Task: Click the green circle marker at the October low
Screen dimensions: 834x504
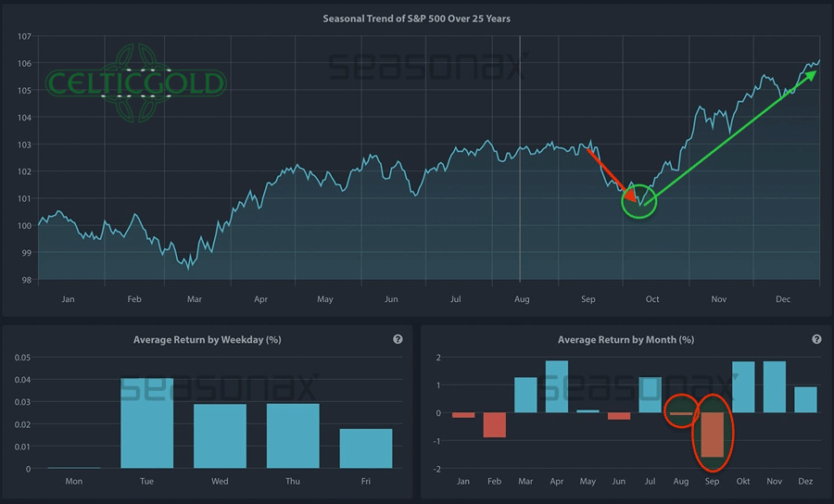Action: [638, 199]
